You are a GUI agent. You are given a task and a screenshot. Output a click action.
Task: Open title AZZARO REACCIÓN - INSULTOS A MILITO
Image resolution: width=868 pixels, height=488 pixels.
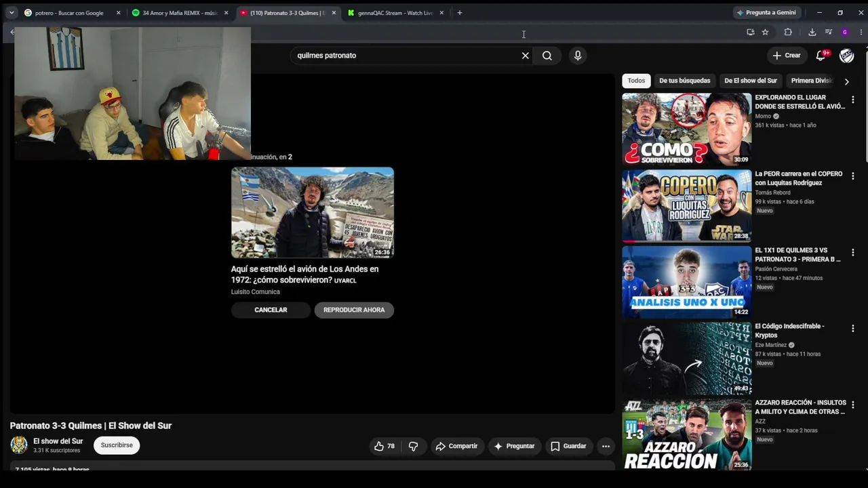800,407
